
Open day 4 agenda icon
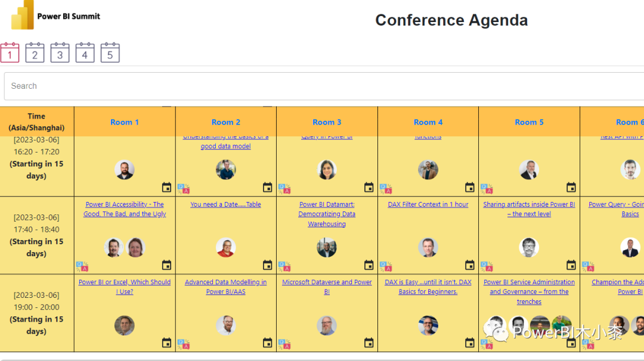coord(85,52)
